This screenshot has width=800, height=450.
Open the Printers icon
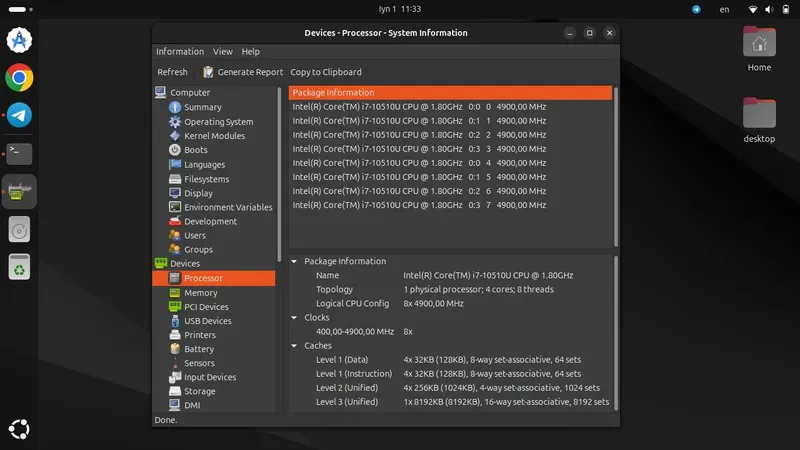pos(174,335)
